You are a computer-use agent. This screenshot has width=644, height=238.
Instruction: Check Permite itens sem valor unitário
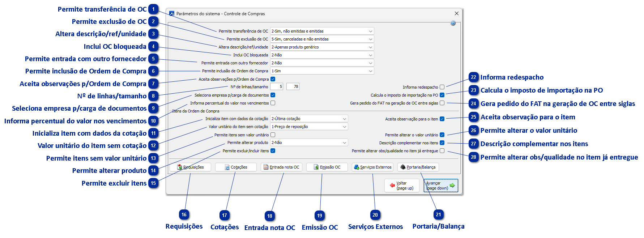273,135
